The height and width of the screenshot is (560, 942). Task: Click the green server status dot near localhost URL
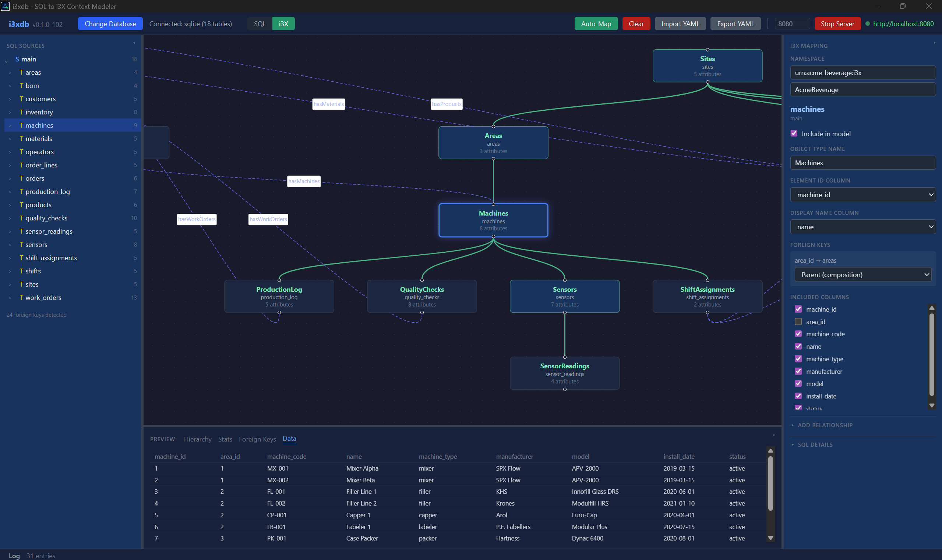point(868,24)
